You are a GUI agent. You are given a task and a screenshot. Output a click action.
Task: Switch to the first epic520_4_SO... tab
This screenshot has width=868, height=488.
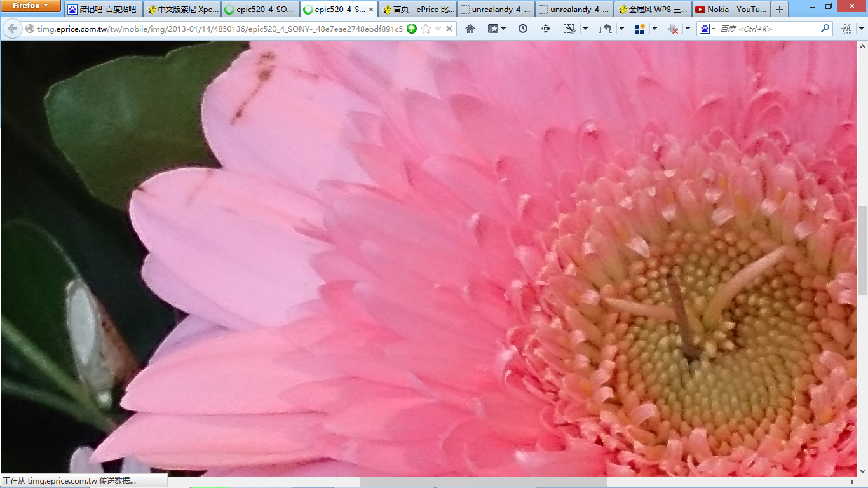point(261,10)
